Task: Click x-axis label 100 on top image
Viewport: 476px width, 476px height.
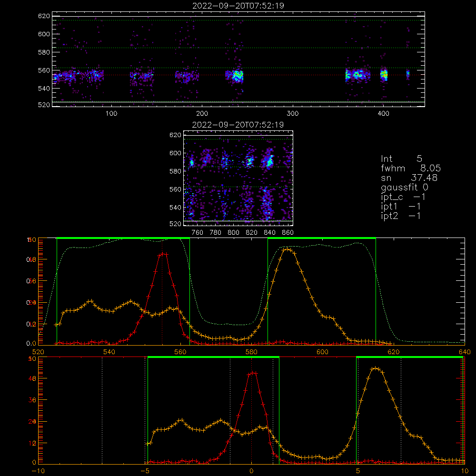Action: [x=111, y=114]
